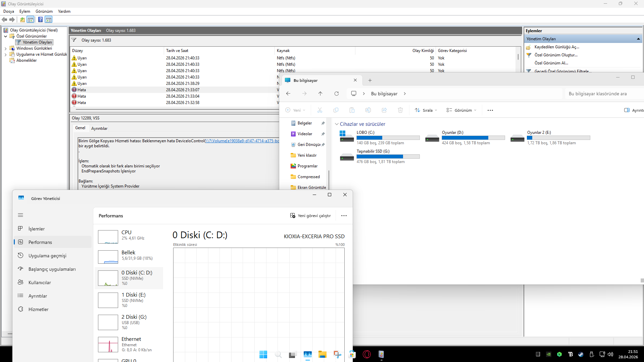This screenshot has height=362, width=644.
Task: Click the Back arrow in Event Viewer toolbar
Action: (x=4, y=19)
